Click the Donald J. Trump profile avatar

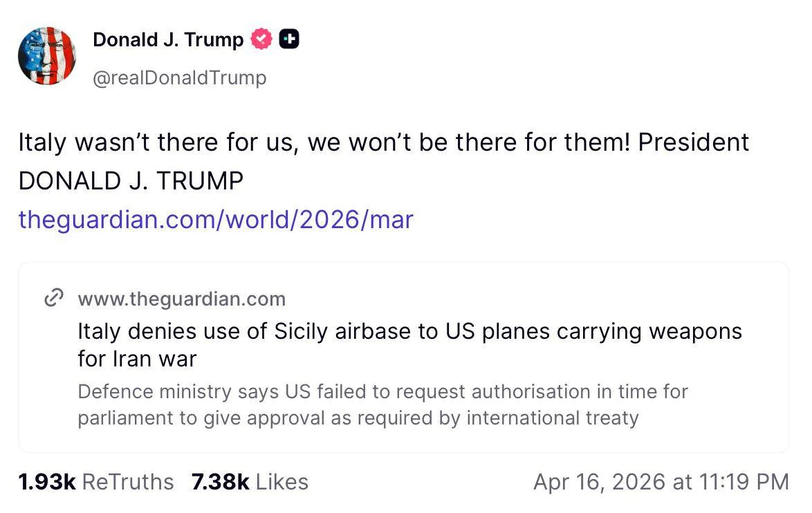(x=47, y=56)
